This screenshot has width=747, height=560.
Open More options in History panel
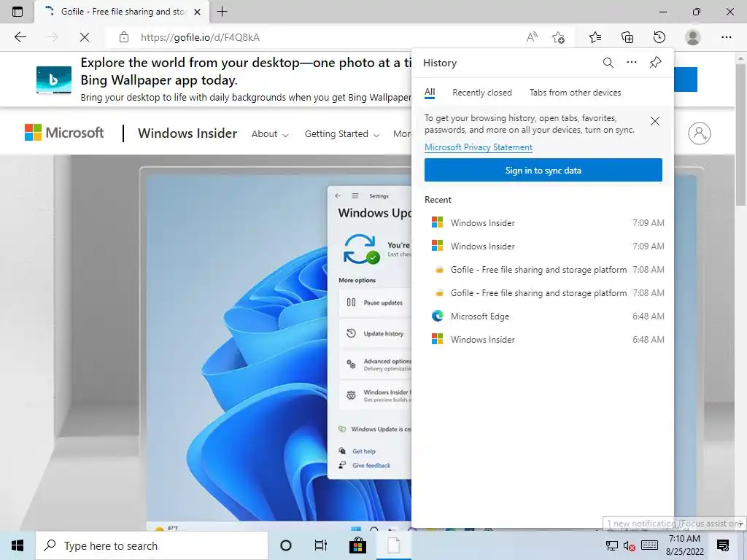(632, 63)
